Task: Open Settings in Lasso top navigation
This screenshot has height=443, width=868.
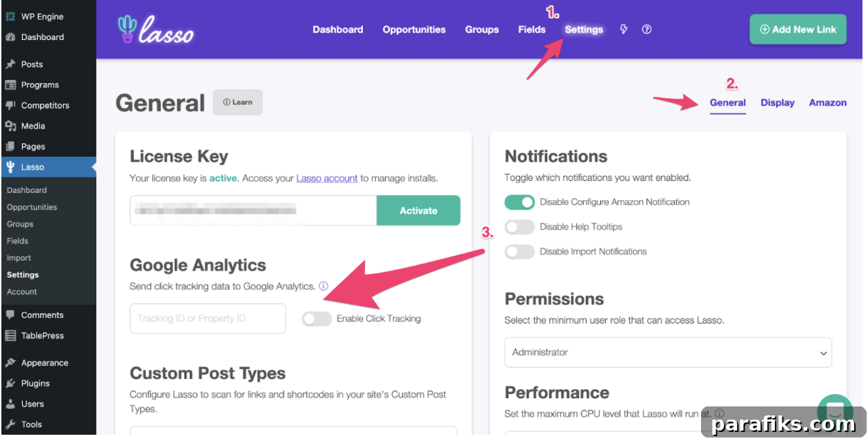Action: click(584, 30)
